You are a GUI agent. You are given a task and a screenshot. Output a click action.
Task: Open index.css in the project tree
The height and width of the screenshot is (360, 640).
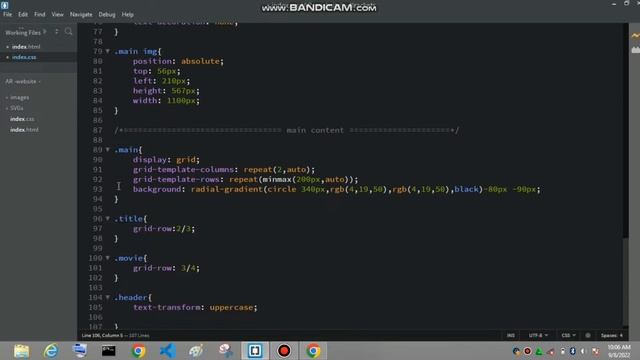pyautogui.click(x=22, y=119)
